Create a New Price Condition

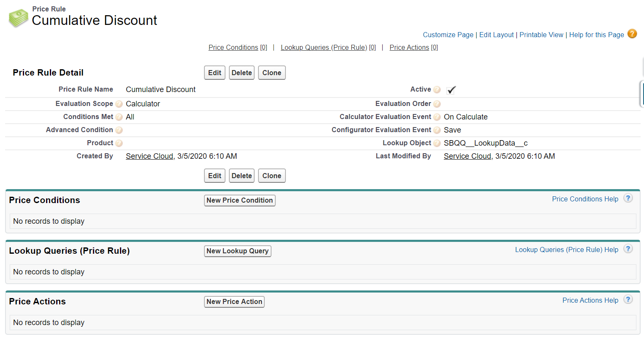(x=239, y=200)
